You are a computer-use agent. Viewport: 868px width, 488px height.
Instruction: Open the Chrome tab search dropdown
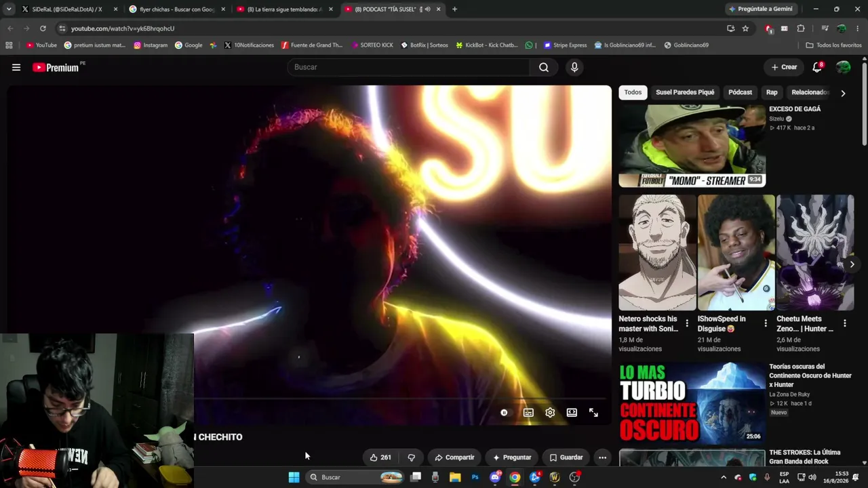click(x=9, y=9)
